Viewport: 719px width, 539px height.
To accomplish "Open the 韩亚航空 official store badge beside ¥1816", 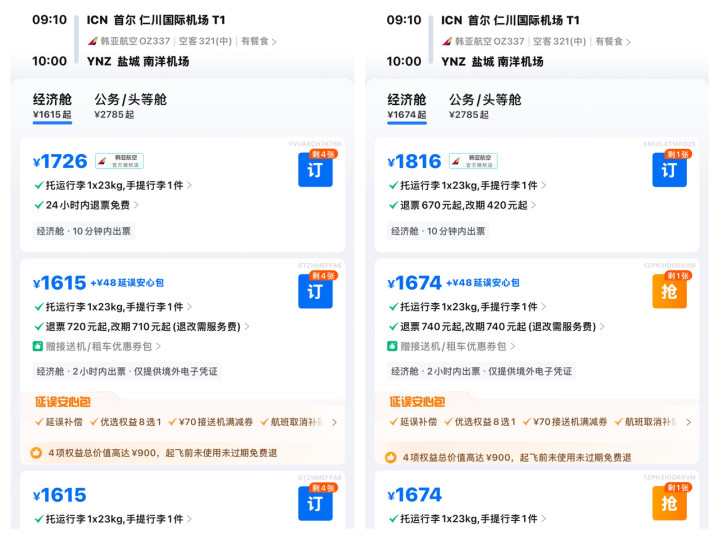I will pyautogui.click(x=473, y=161).
